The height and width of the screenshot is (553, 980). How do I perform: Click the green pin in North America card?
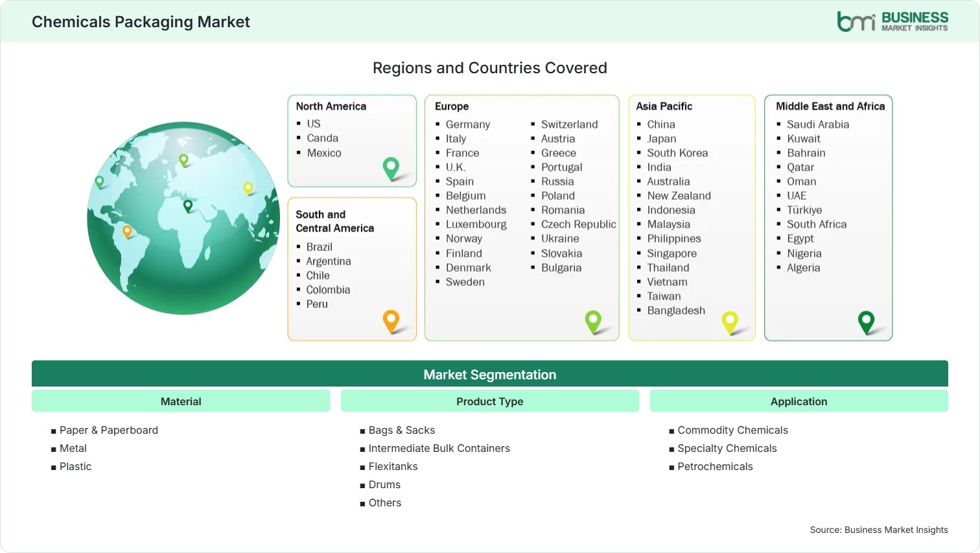coord(391,169)
